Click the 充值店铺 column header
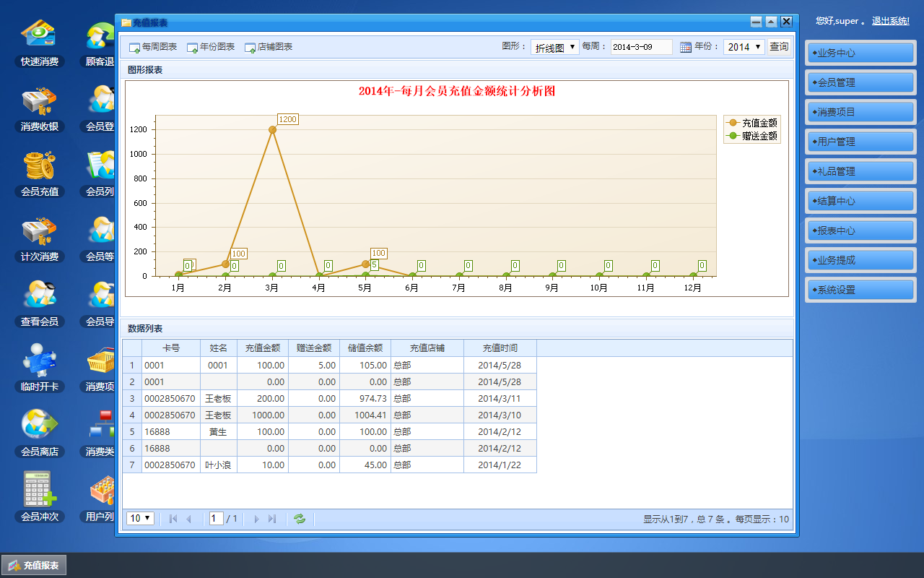This screenshot has width=924, height=578. click(427, 348)
